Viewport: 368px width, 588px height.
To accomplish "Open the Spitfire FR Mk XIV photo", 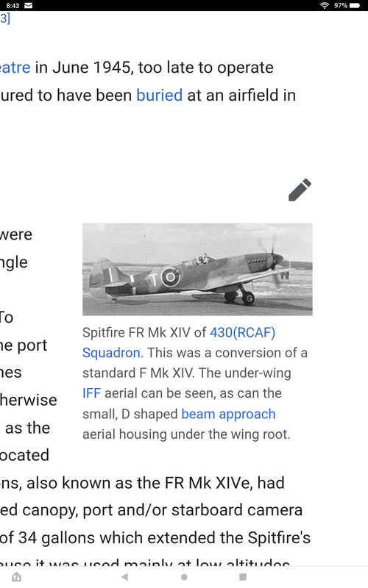I will coord(197,269).
